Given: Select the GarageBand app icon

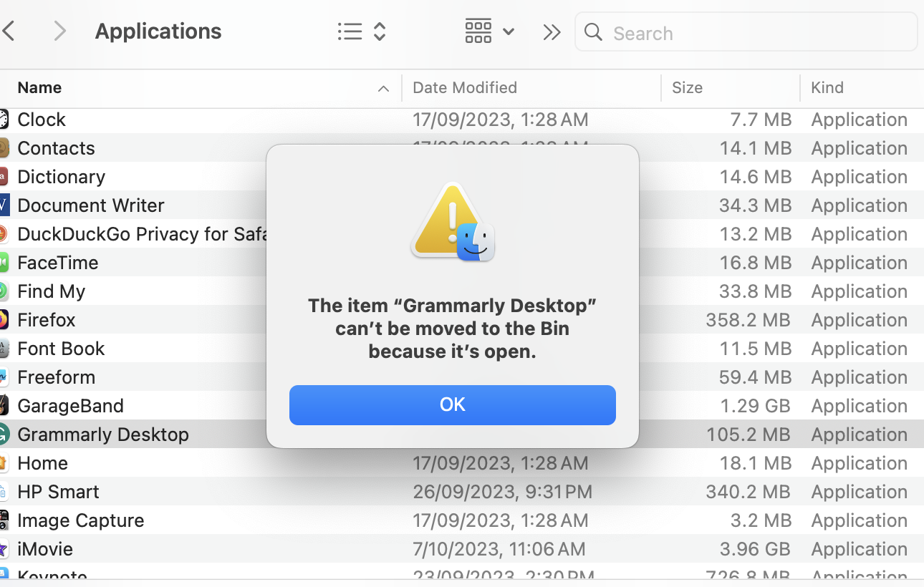Looking at the screenshot, I should (4, 406).
